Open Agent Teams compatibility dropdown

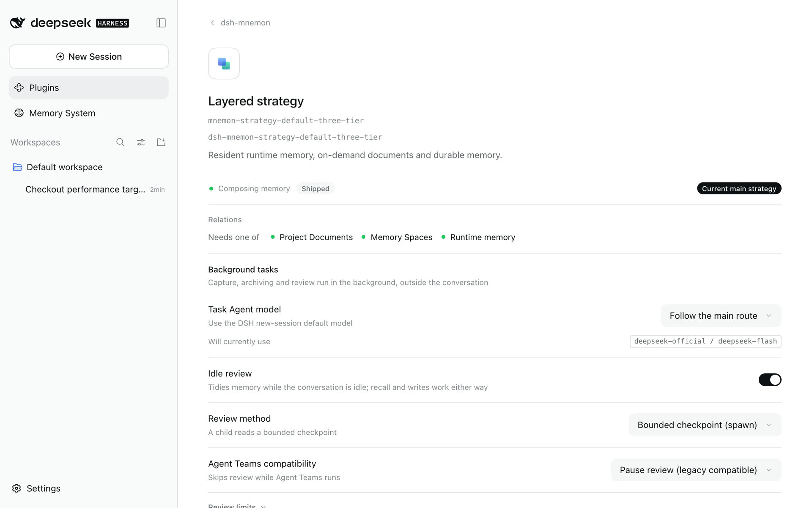(696, 470)
